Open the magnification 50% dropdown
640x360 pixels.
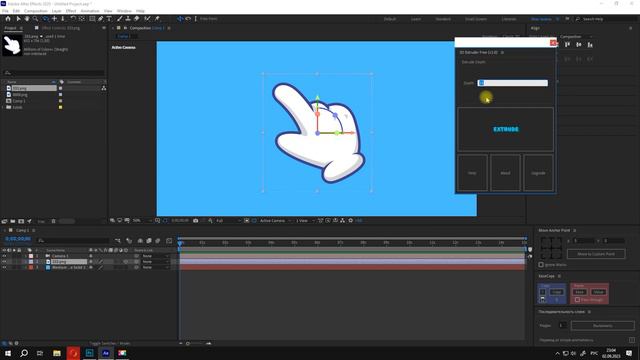142,220
